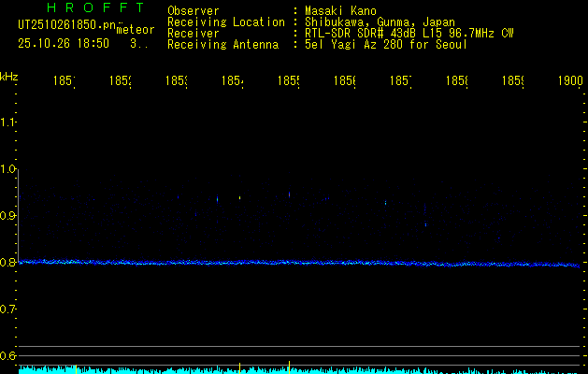Click the 1.0 kHz frequency tick label
This screenshot has height=374, width=588.
(8, 169)
